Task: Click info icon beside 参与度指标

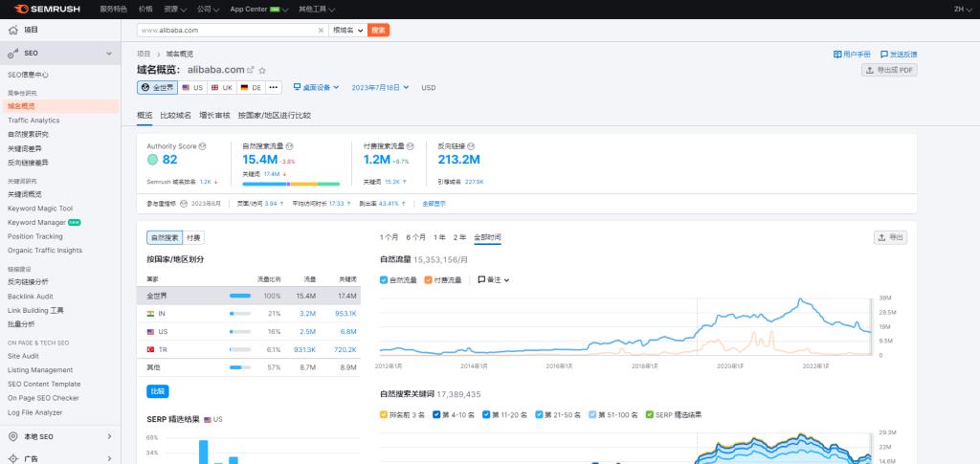Action: (x=184, y=204)
